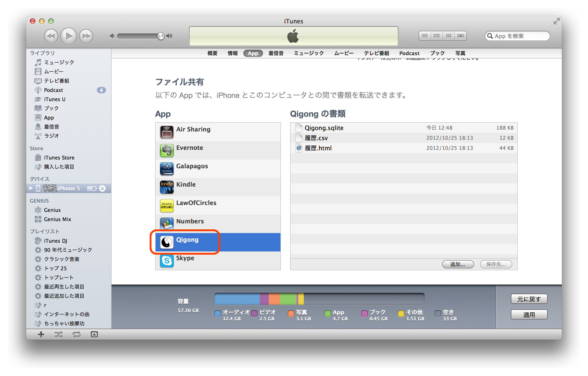588x376 pixels.
Task: Click the add playlist plus icon
Action: 41,334
